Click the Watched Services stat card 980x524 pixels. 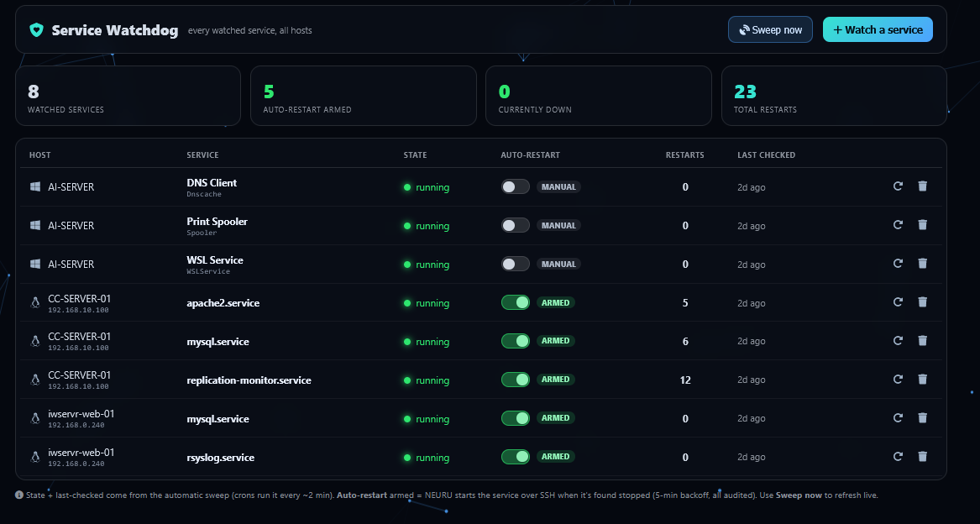tap(128, 96)
